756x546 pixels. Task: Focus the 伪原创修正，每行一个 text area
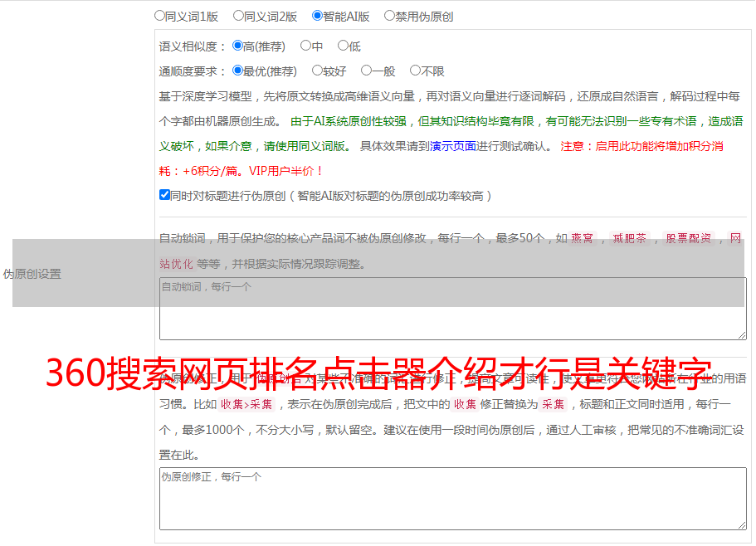coord(453,499)
